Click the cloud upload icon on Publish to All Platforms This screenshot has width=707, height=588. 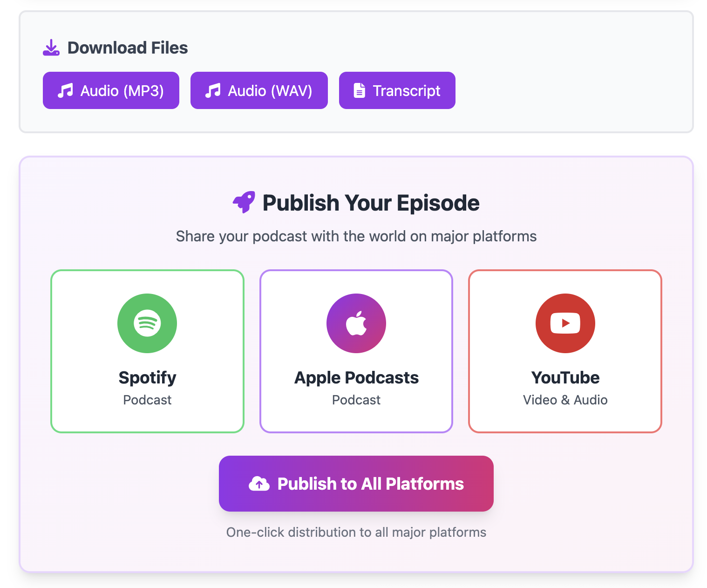point(259,484)
